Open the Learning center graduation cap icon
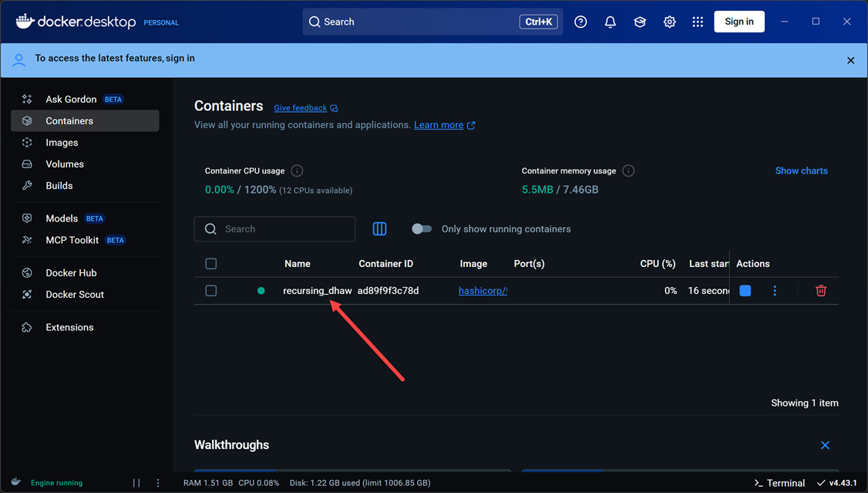The width and height of the screenshot is (868, 493). [640, 22]
